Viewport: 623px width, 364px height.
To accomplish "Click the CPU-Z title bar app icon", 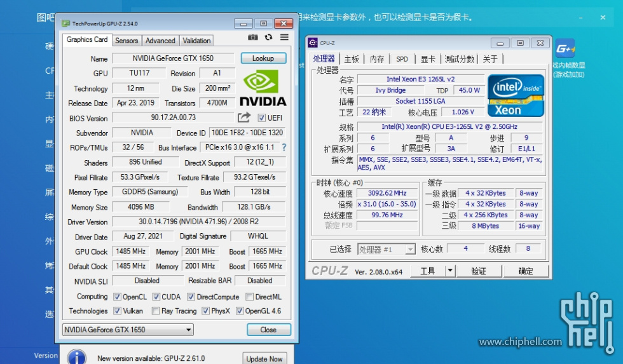I will tap(313, 43).
